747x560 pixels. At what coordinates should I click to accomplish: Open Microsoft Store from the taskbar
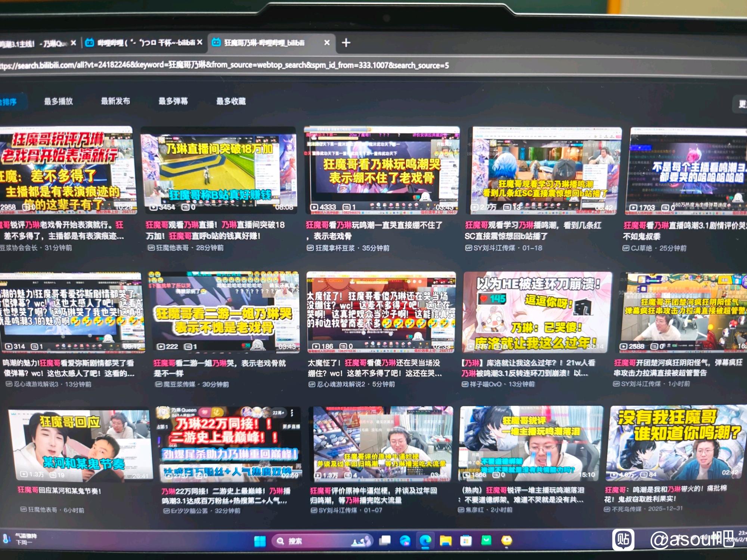pos(466,541)
